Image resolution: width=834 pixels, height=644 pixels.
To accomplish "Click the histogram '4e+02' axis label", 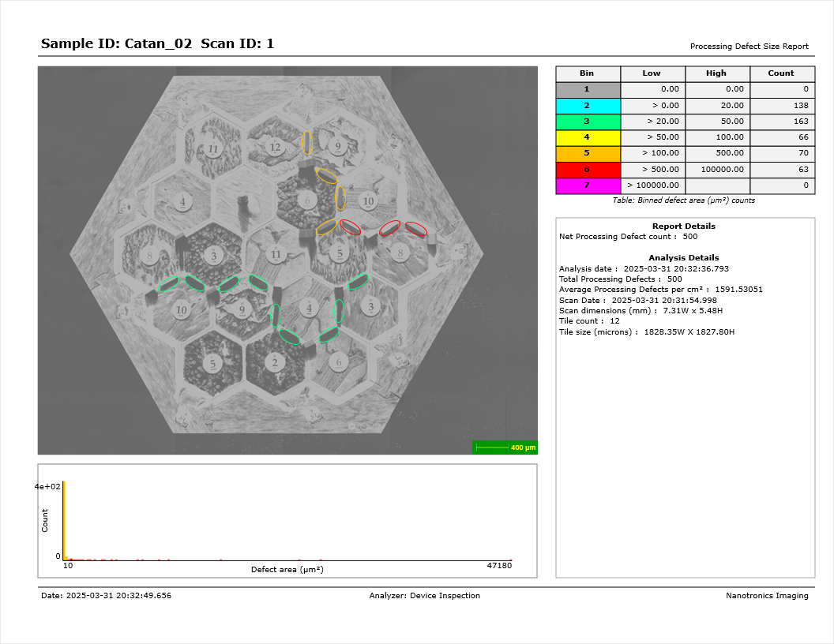I will [48, 487].
